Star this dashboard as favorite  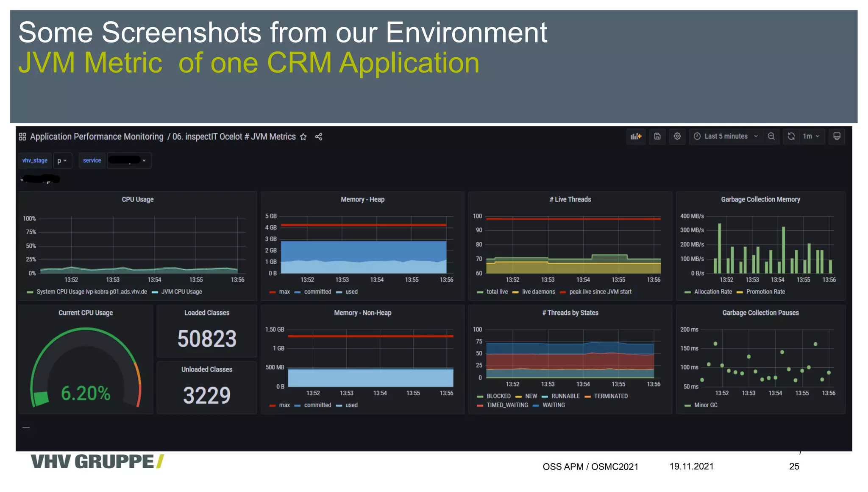(x=303, y=137)
